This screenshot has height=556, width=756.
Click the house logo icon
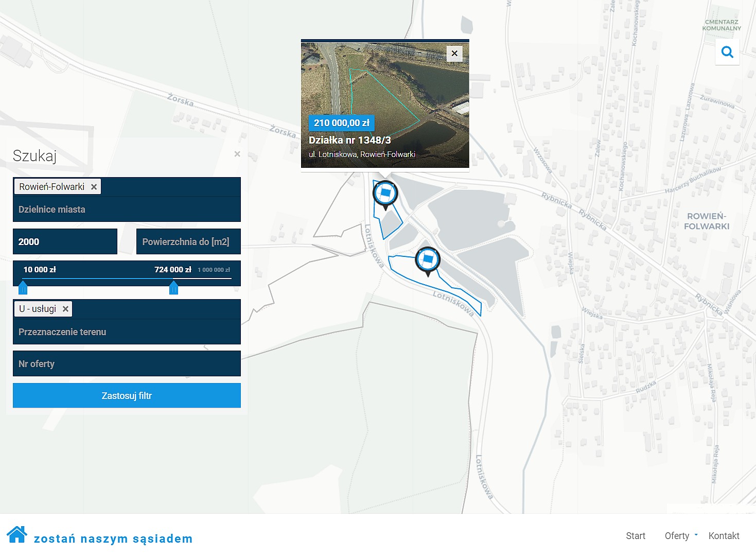17,535
